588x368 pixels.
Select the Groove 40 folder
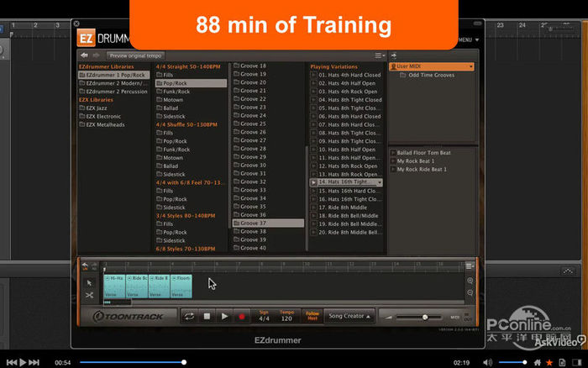(x=249, y=248)
